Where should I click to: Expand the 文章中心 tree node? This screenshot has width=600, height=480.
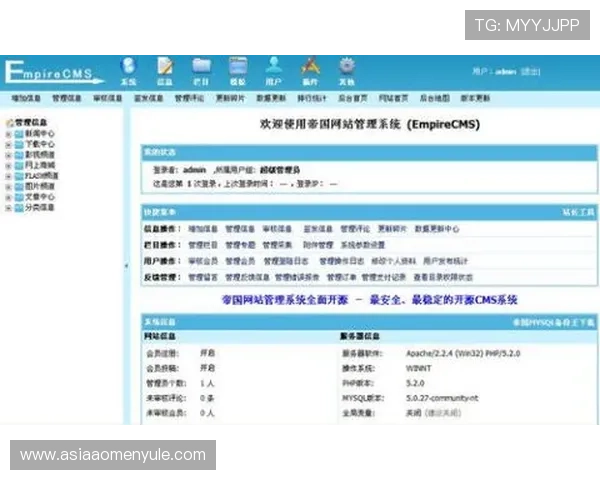[8, 198]
